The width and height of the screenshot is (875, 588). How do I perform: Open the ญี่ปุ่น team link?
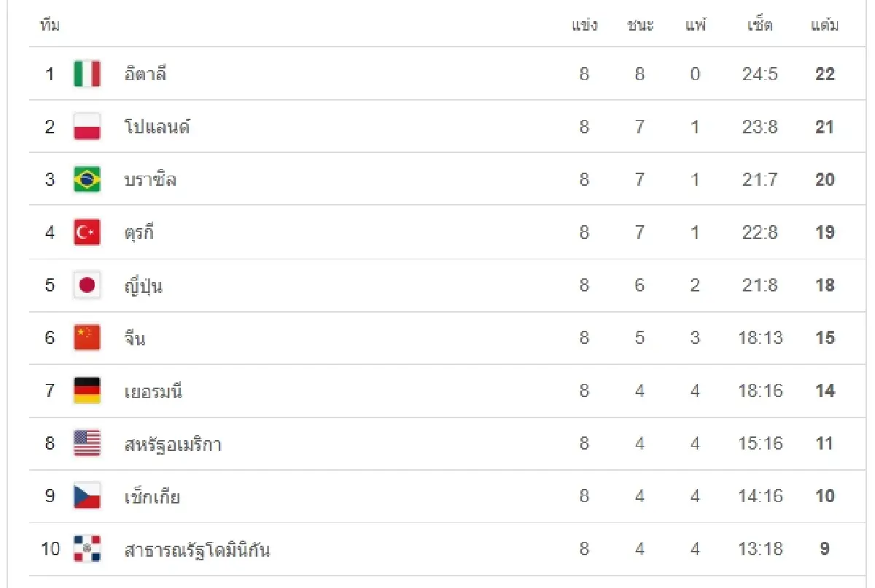144,286
